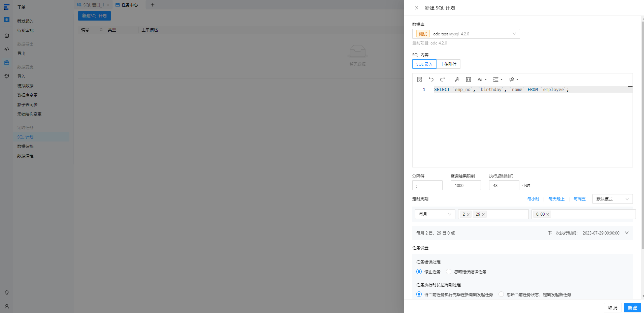This screenshot has width=644, height=313.
Task: Click the 分隔符 delimiter input field
Action: pos(427,185)
